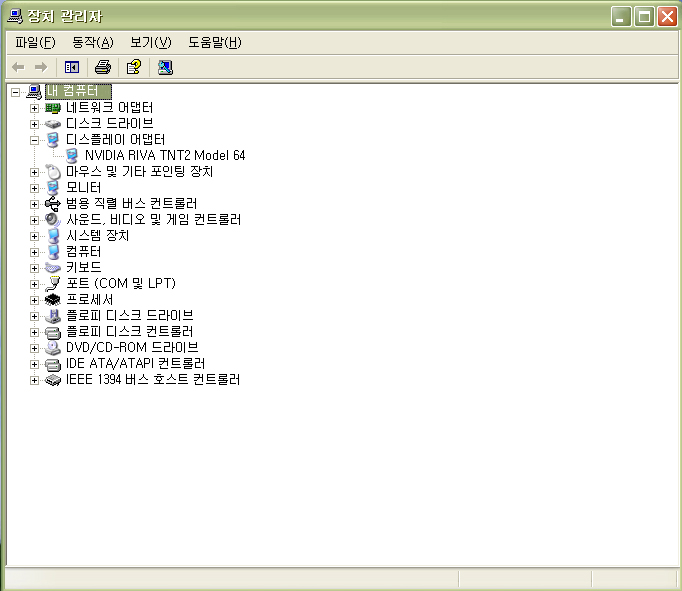Collapse the 내 컴퓨터 root node
682x591 pixels.
tap(15, 92)
